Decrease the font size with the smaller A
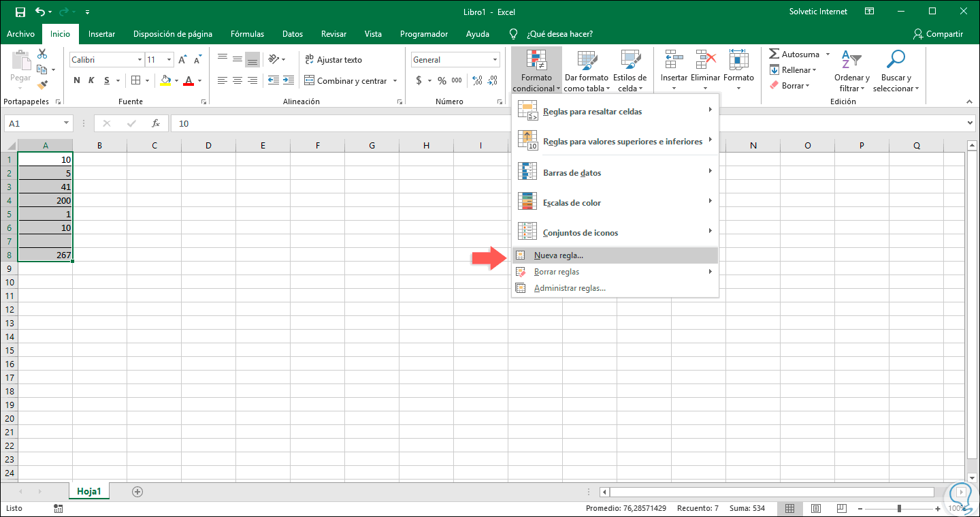Screen dimensions: 980x517 click(x=198, y=60)
